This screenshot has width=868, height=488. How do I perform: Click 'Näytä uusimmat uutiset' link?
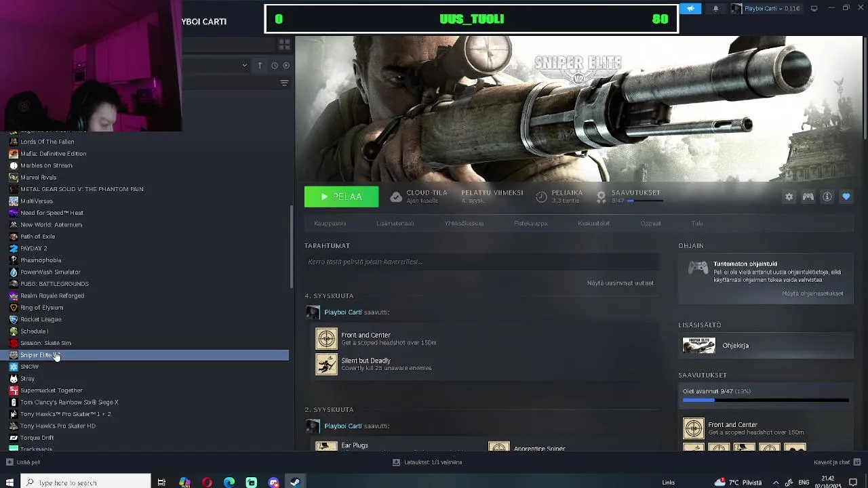point(620,283)
